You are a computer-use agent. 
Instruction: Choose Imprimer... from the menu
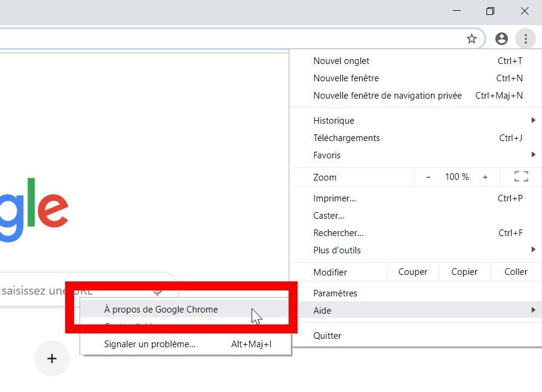point(415,198)
